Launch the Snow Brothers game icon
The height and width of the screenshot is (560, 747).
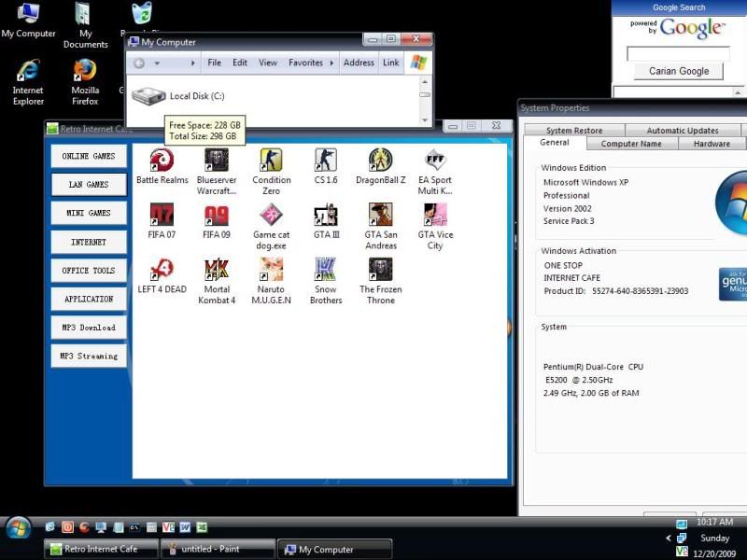coord(326,281)
